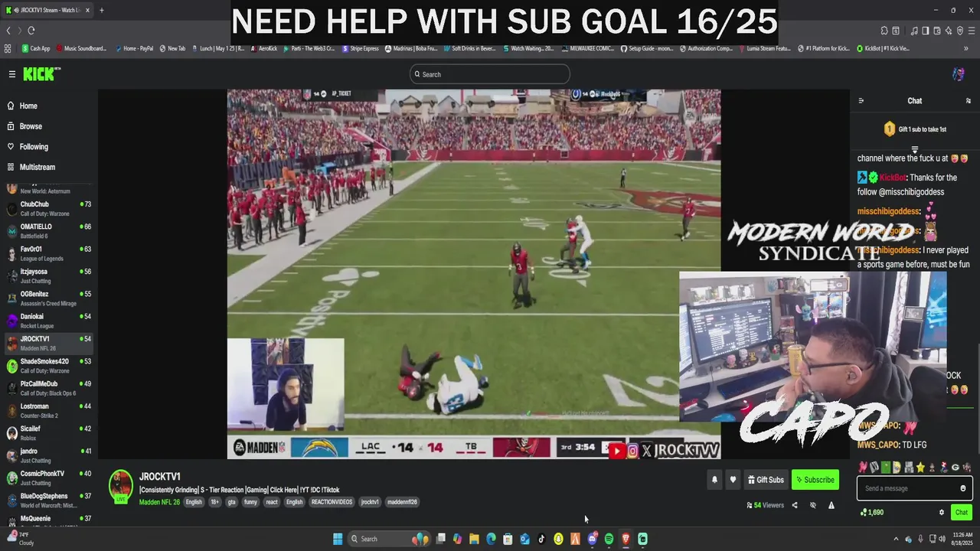This screenshot has width=980, height=551.
Task: Open chat settings gear icon
Action: [942, 513]
